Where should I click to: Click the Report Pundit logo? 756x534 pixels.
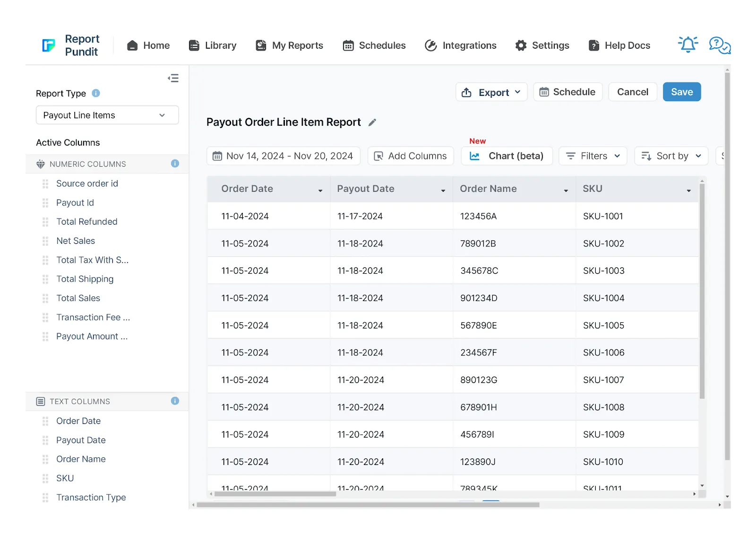pyautogui.click(x=70, y=45)
